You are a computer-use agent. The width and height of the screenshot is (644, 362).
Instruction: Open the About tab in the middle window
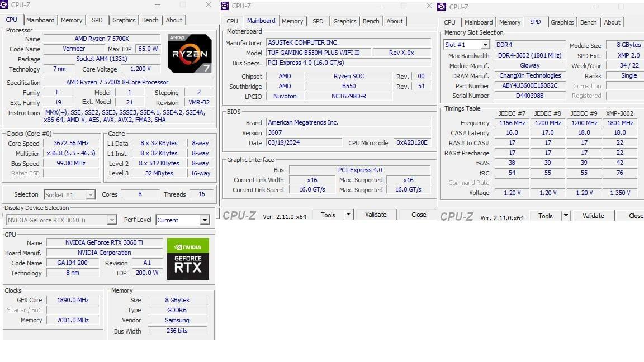[395, 21]
